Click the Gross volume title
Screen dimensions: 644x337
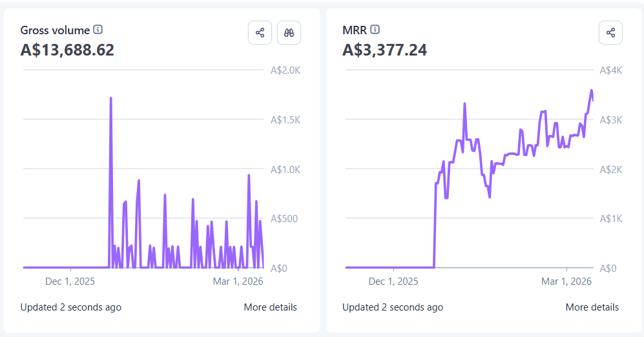point(55,30)
